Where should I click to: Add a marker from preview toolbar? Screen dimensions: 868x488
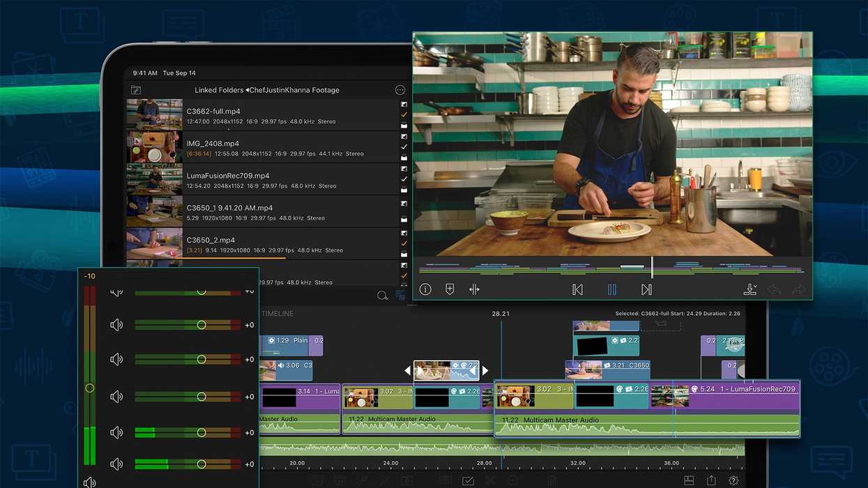(x=450, y=289)
